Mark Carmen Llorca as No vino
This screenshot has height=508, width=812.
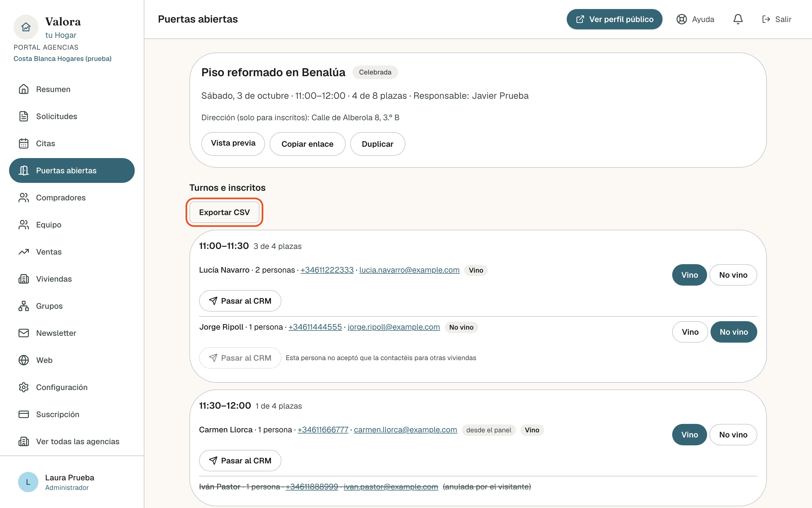[x=733, y=435]
